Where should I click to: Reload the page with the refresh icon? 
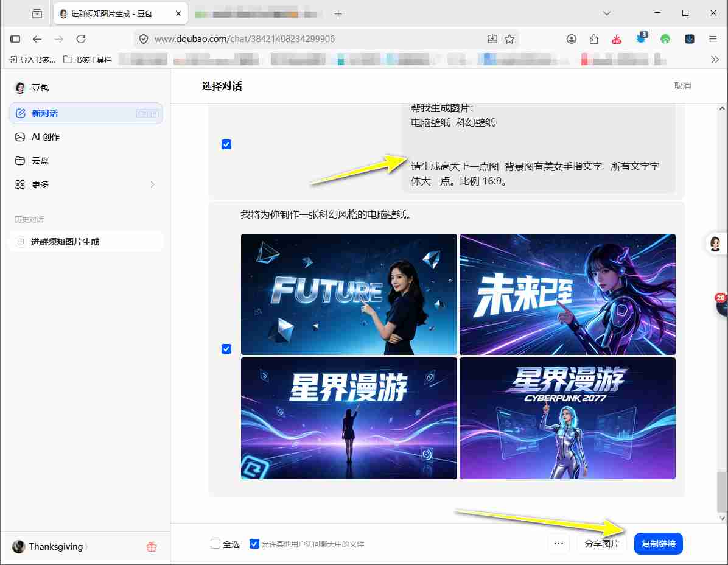click(x=81, y=38)
